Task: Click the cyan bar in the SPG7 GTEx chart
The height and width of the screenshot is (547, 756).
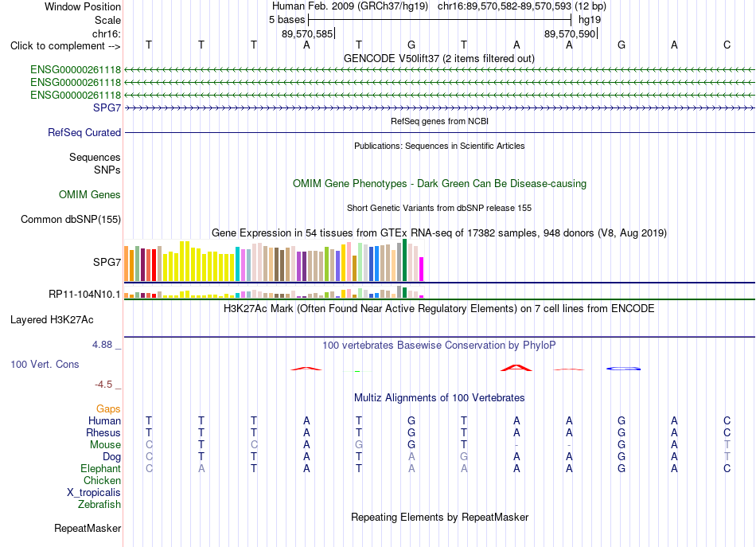Action: (237, 264)
